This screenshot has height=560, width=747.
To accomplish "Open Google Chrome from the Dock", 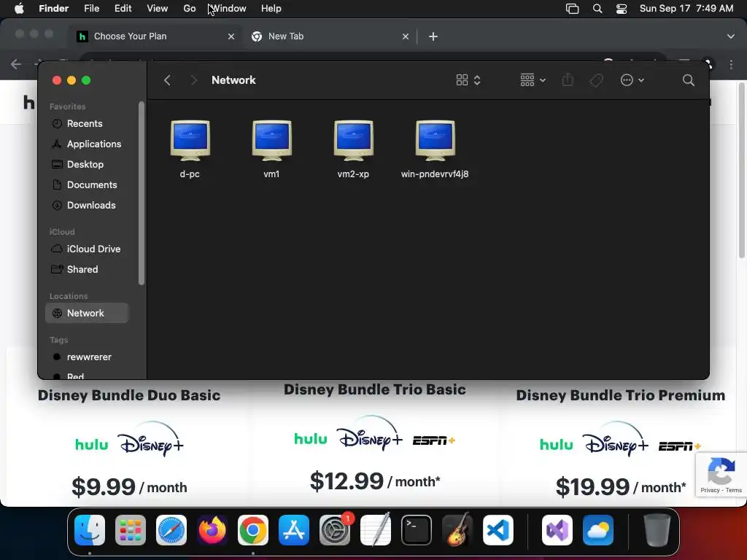I will point(253,530).
